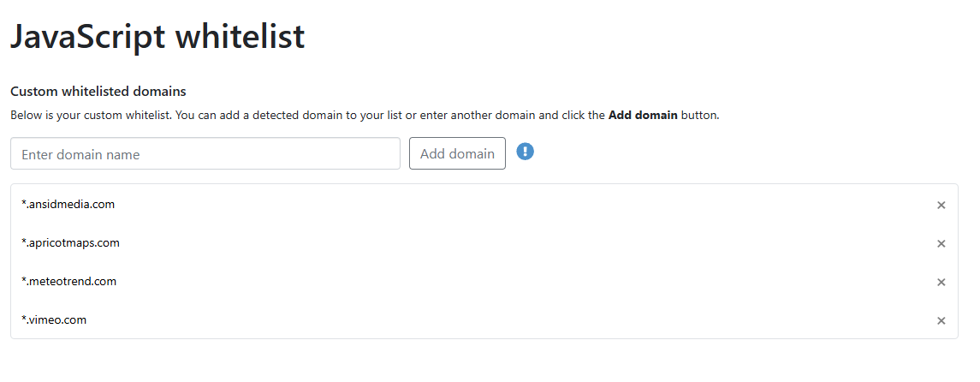Focus the Enter domain name field
Viewport: 980px width, 382px height.
205,154
